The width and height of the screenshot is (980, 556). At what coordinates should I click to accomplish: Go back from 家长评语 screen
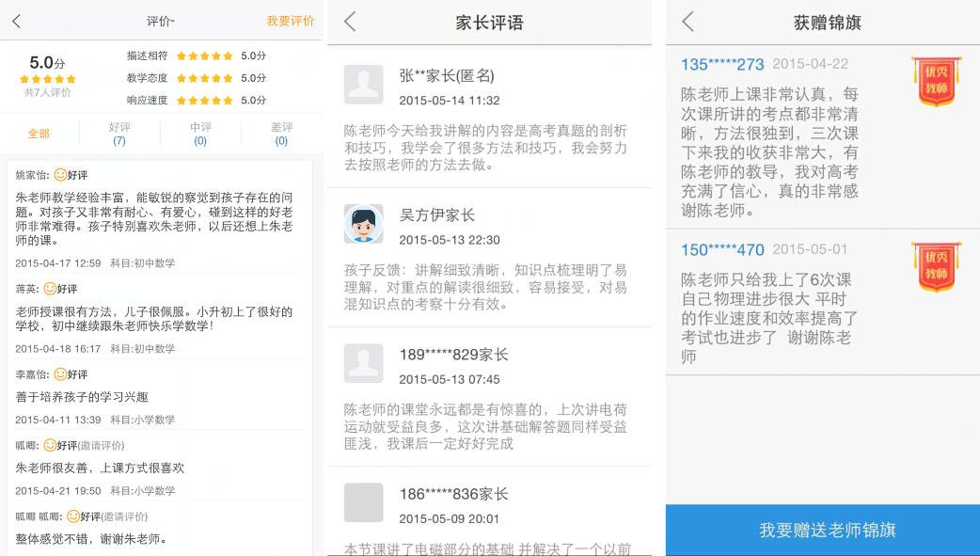point(350,22)
